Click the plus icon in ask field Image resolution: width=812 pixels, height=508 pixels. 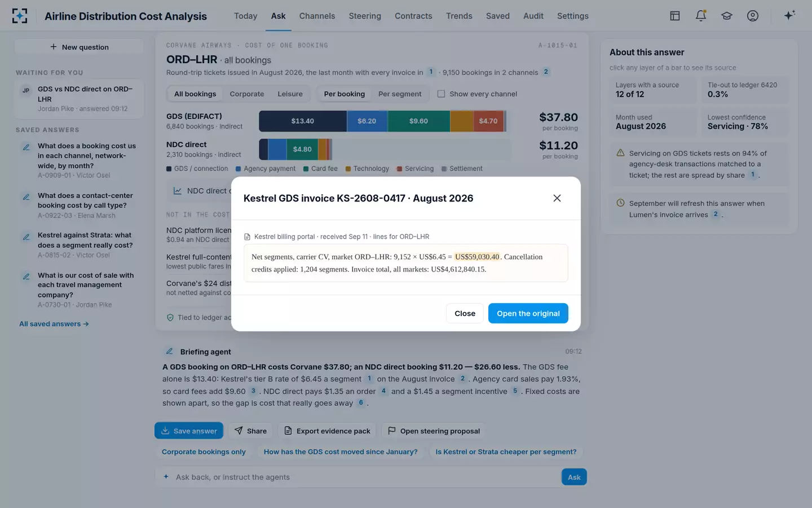tap(166, 477)
